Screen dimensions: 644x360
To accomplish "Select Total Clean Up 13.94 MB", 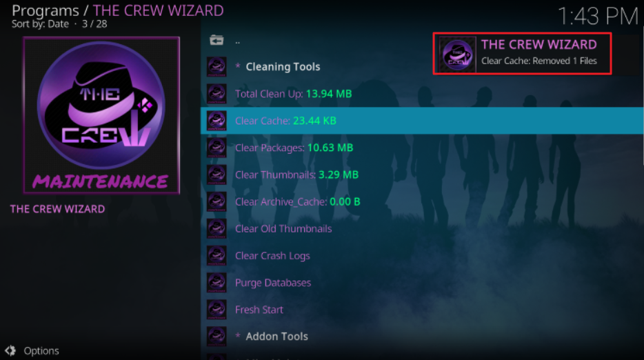I will [422, 94].
